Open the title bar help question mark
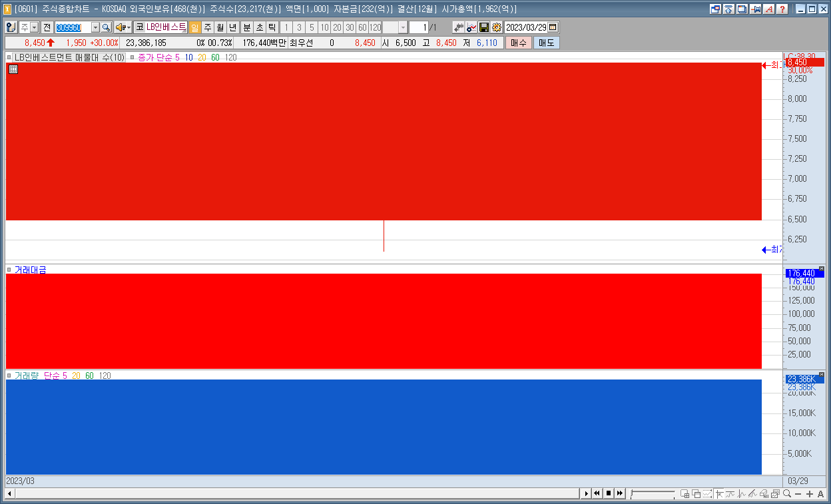 click(x=782, y=9)
